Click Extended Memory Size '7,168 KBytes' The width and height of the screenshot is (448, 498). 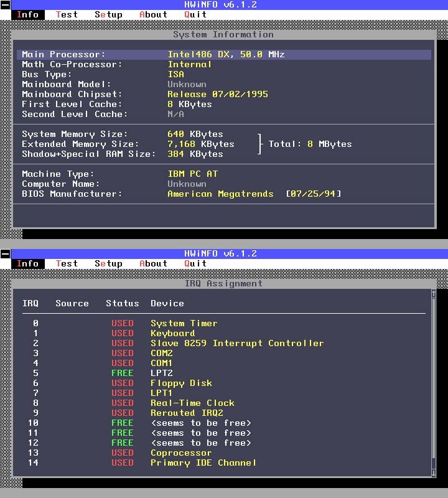click(201, 144)
